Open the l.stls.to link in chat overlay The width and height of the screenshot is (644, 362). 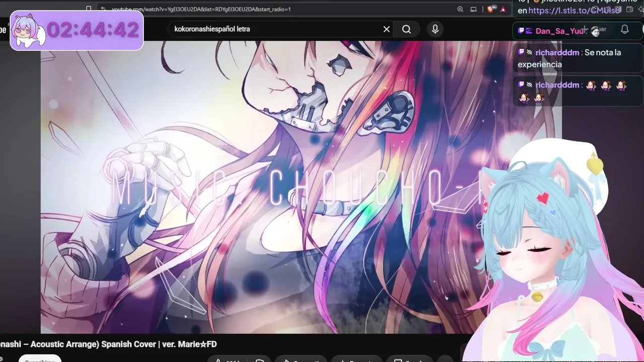574,11
